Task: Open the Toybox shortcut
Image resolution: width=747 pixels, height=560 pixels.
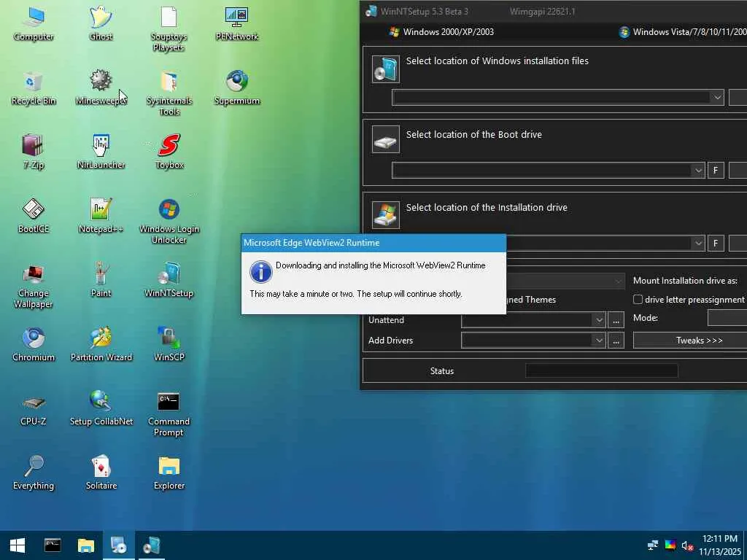Action: pos(169,152)
